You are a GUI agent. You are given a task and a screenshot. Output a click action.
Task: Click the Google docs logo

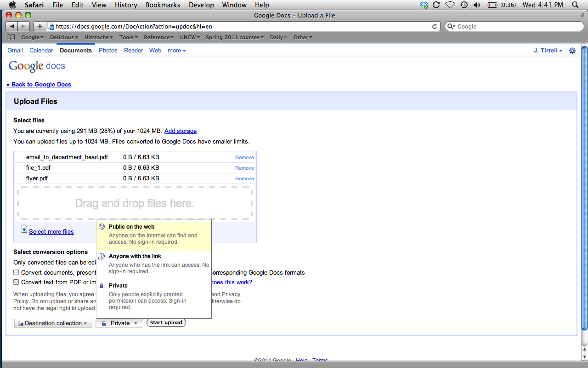click(37, 66)
